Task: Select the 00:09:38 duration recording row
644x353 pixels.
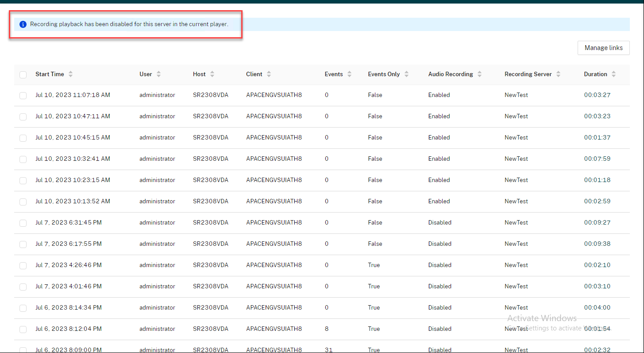Action: tap(597, 244)
